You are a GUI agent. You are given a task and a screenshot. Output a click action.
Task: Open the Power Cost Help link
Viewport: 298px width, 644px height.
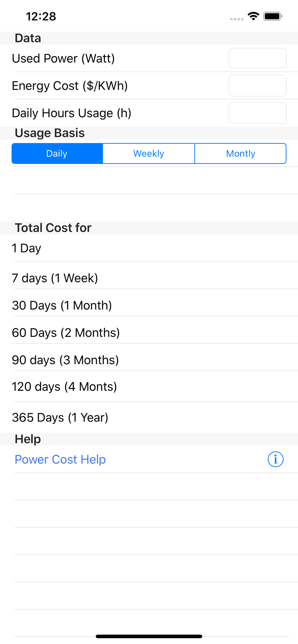coord(60,459)
